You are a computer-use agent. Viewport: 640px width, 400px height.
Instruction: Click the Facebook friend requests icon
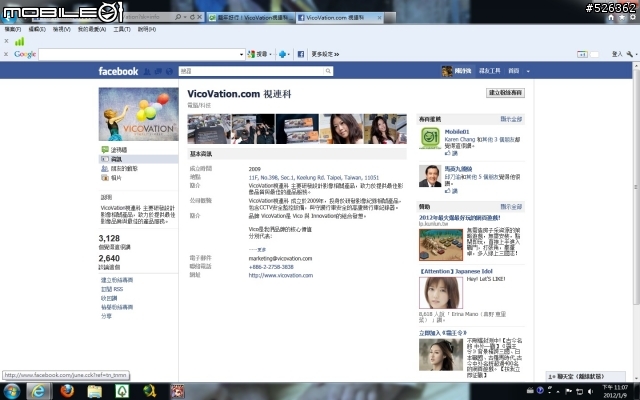(x=147, y=71)
